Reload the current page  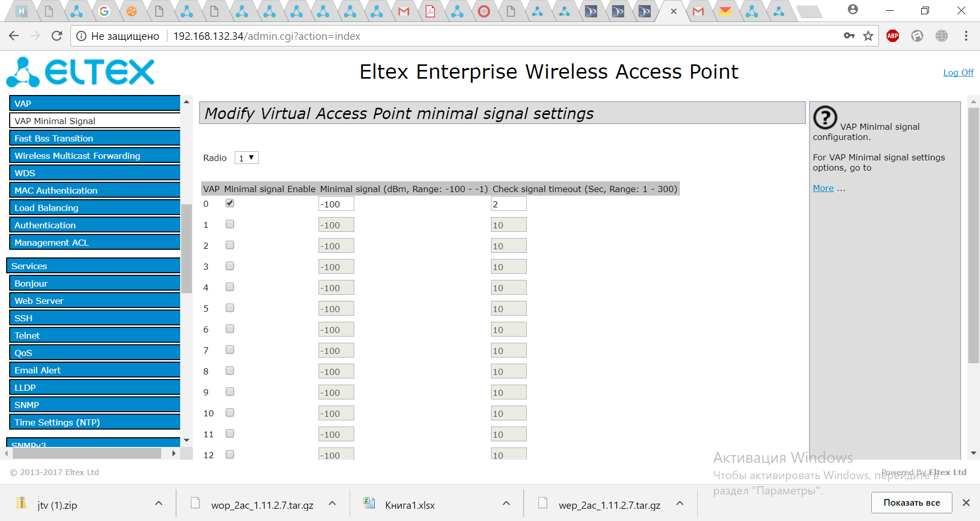coord(57,36)
